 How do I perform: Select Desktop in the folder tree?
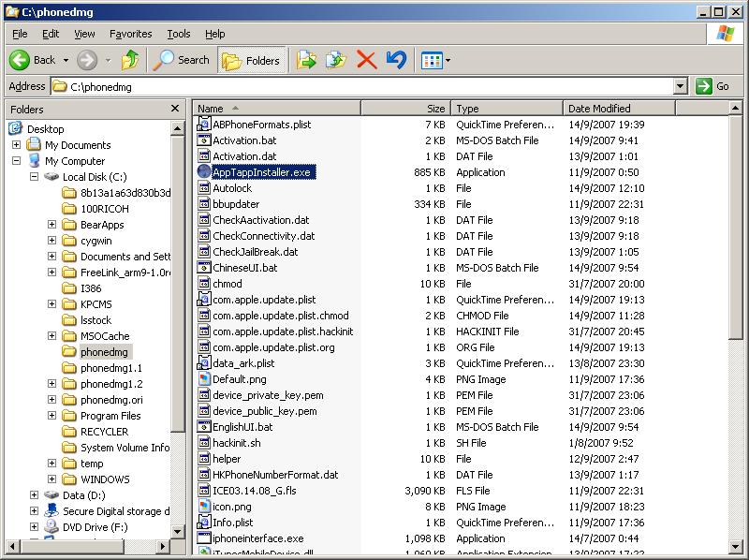coord(45,129)
